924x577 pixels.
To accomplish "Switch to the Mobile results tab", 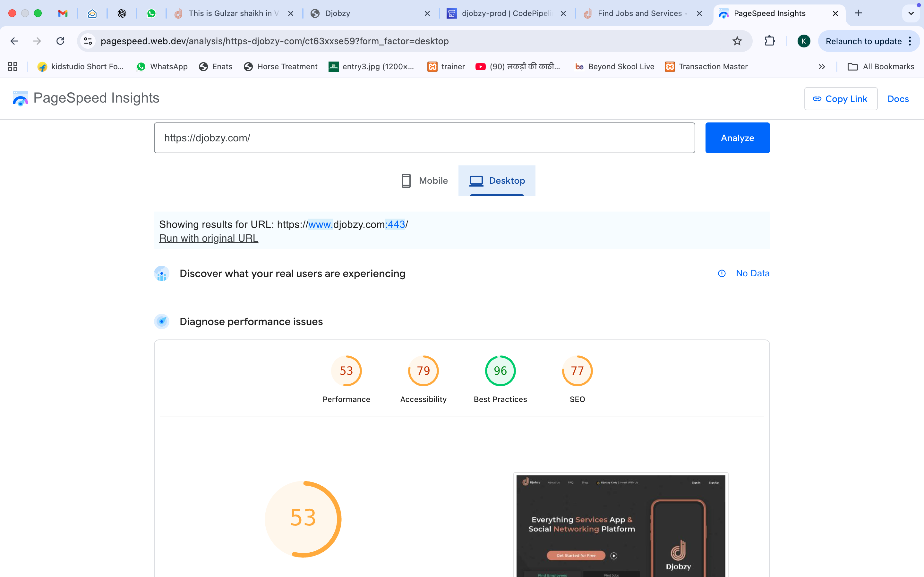I will point(424,180).
